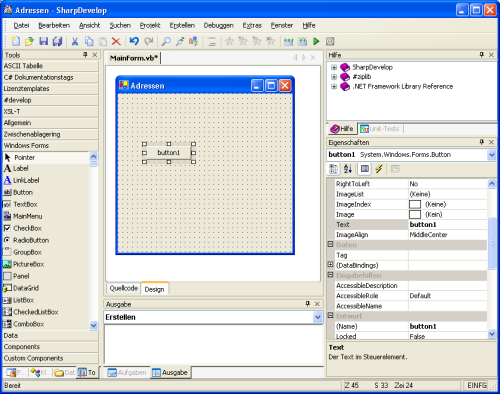Click the categorized view icon in Eigenschaften
The image size is (500, 394).
tap(333, 169)
